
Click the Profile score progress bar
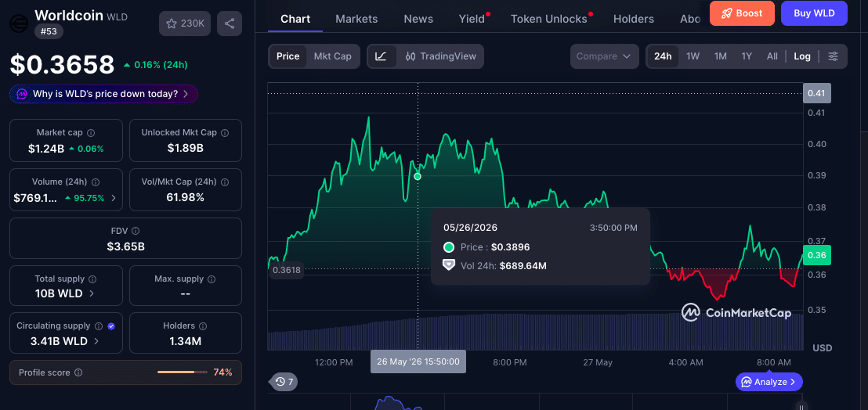pos(183,372)
